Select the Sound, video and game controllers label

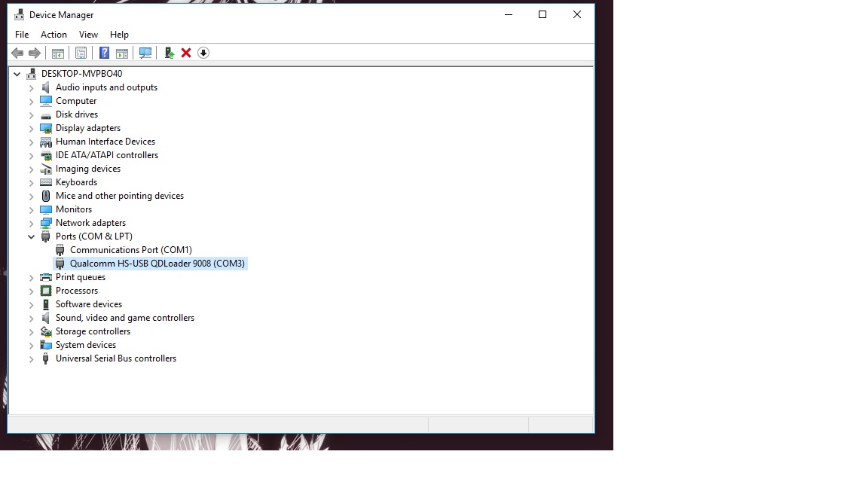(x=125, y=318)
